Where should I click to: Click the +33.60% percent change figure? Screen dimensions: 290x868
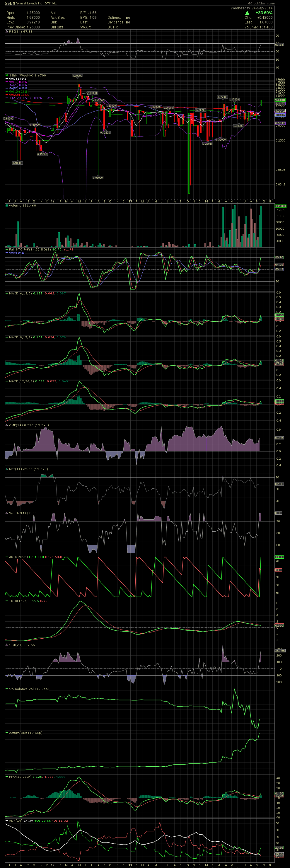click(264, 13)
